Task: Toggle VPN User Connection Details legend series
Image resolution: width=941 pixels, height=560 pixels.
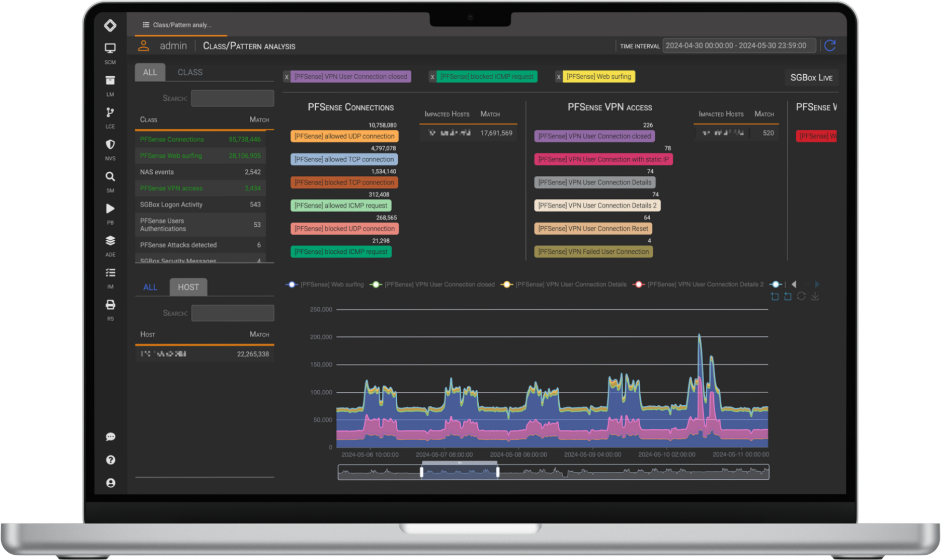Action: click(564, 284)
